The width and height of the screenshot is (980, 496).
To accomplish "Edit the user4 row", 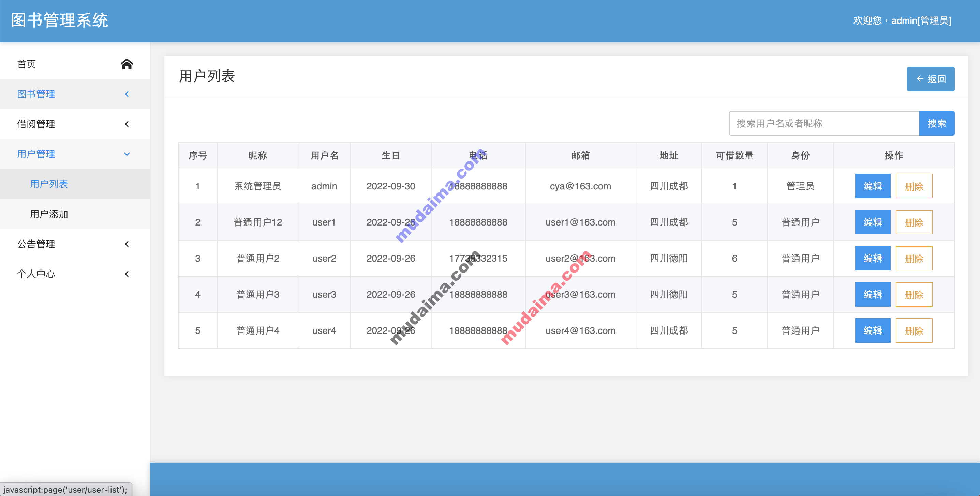I will tap(873, 331).
